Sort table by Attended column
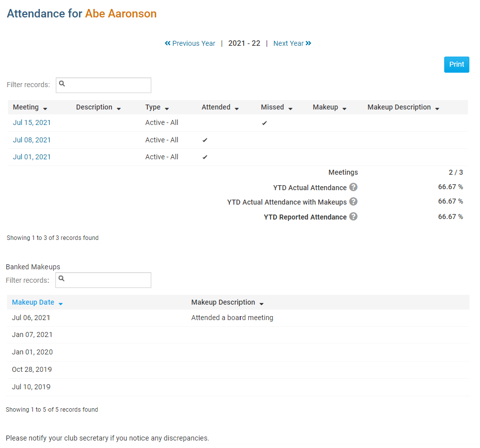Screen dimensions: 480x448 [x=220, y=108]
